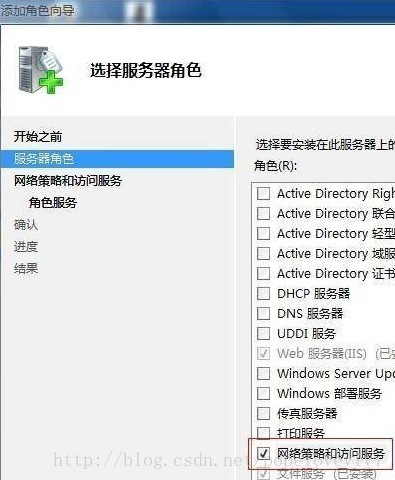The image size is (395, 480).
Task: Open the 开始之前 wizard step
Action: (x=38, y=137)
